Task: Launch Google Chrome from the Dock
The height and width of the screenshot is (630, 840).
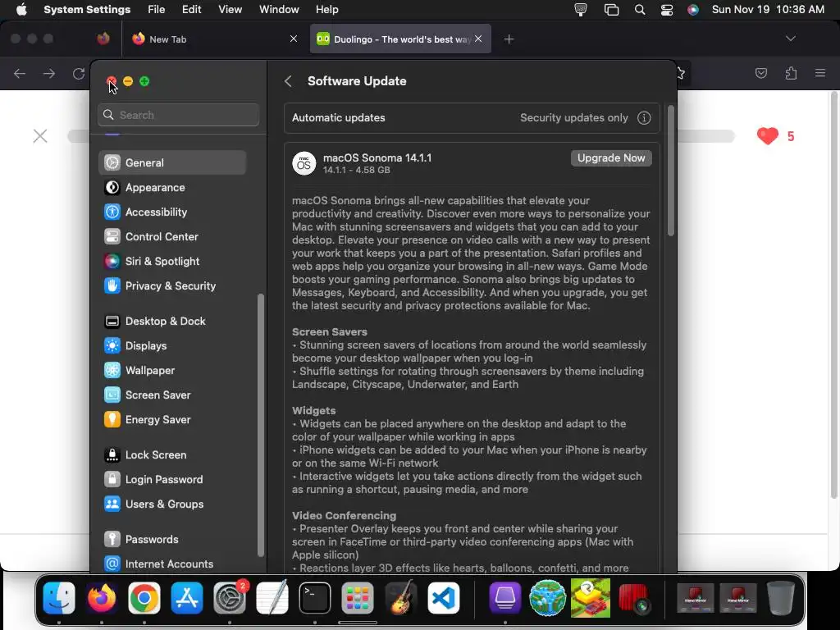Action: pos(144,598)
